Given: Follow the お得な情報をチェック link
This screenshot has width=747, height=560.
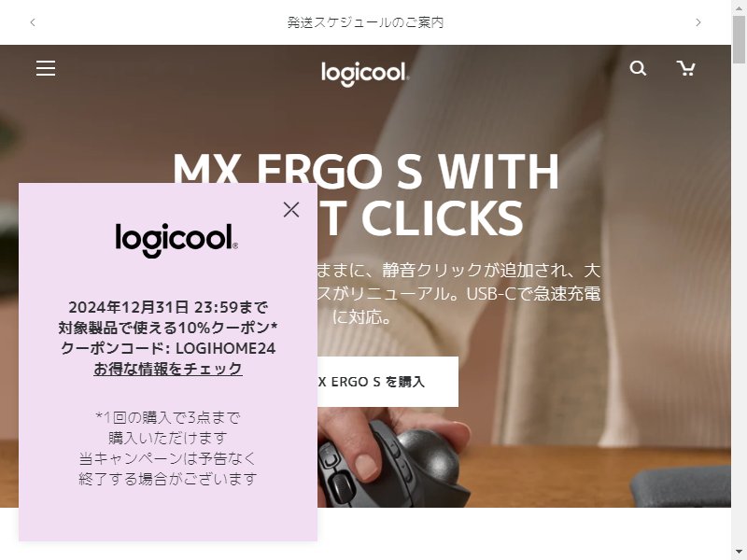Looking at the screenshot, I should click(x=168, y=369).
